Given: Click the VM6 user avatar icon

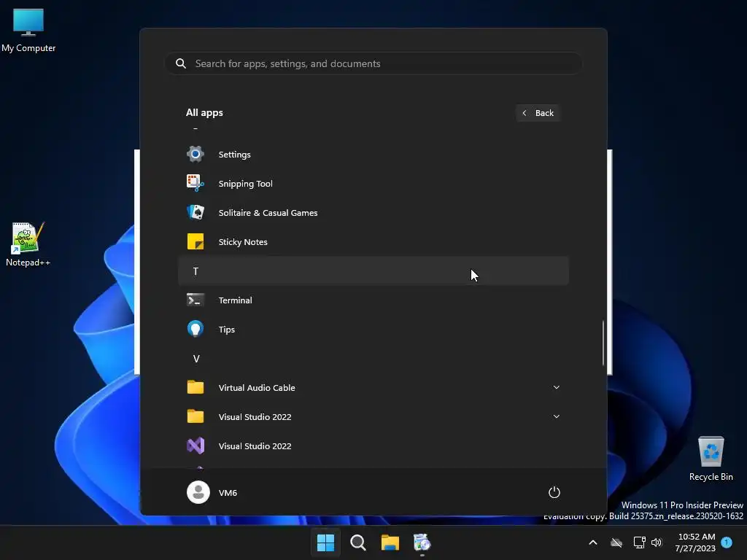Looking at the screenshot, I should [x=198, y=492].
